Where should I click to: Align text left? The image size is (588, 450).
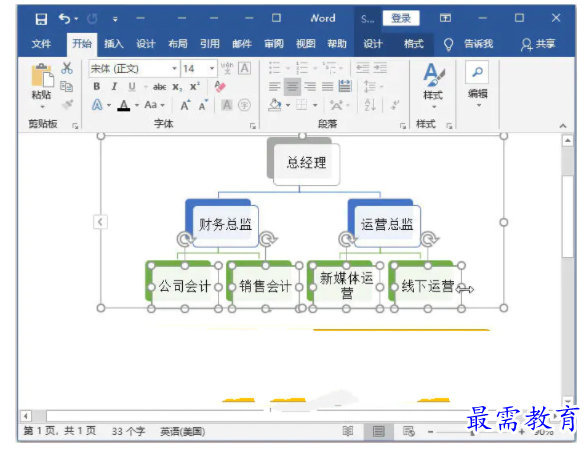click(x=274, y=87)
